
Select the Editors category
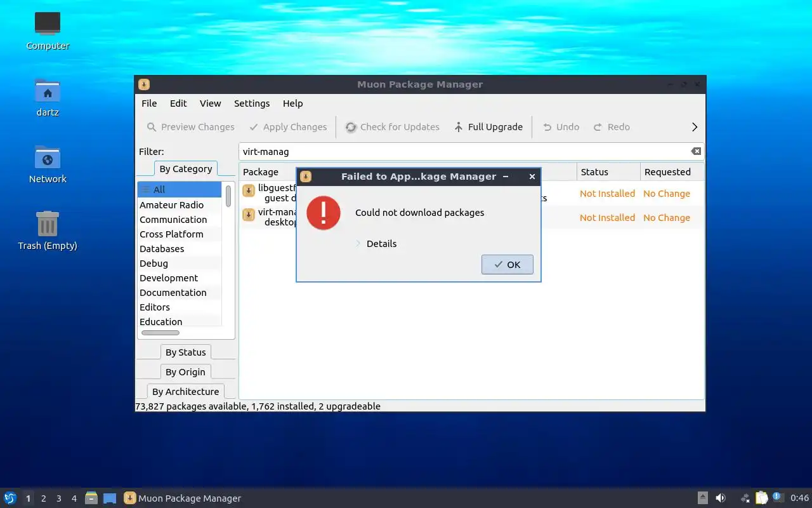pyautogui.click(x=180, y=307)
